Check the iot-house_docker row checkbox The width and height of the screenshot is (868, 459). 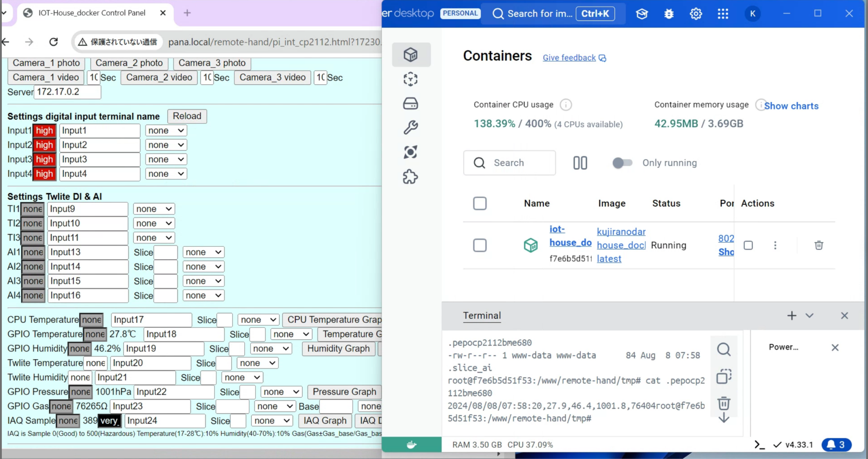pyautogui.click(x=479, y=245)
